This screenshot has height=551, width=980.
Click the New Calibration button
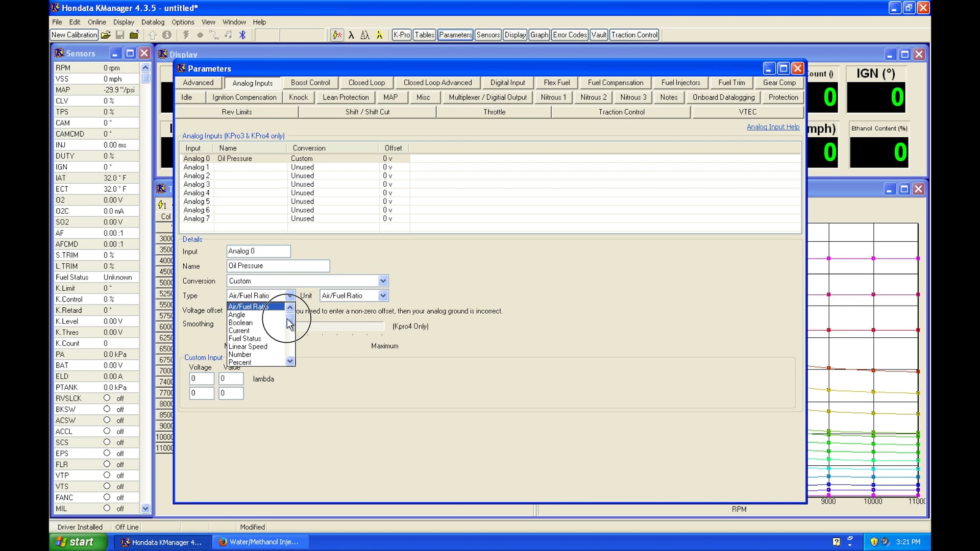coord(73,35)
